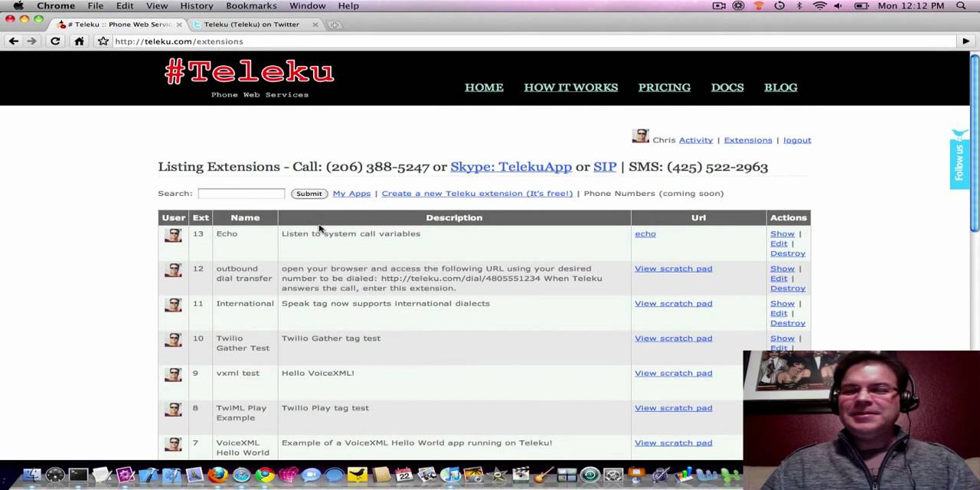Open the File menu
980x490 pixels.
point(95,6)
